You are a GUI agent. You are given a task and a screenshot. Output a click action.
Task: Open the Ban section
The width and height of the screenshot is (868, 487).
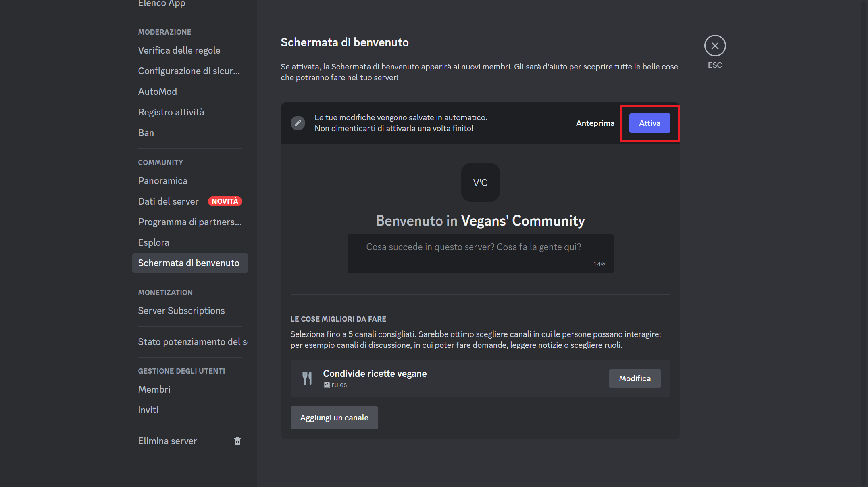coord(146,132)
